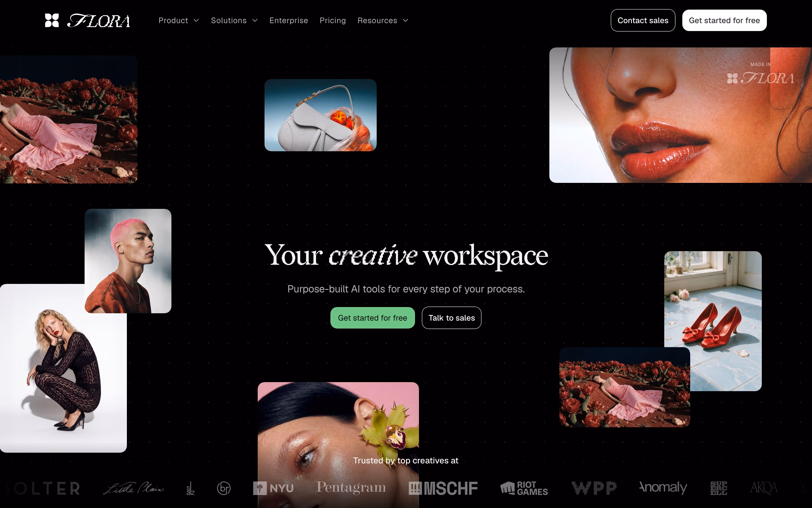Click the 'Purpose-built AI tools' subtitle text
This screenshot has height=508, width=812.
[406, 289]
